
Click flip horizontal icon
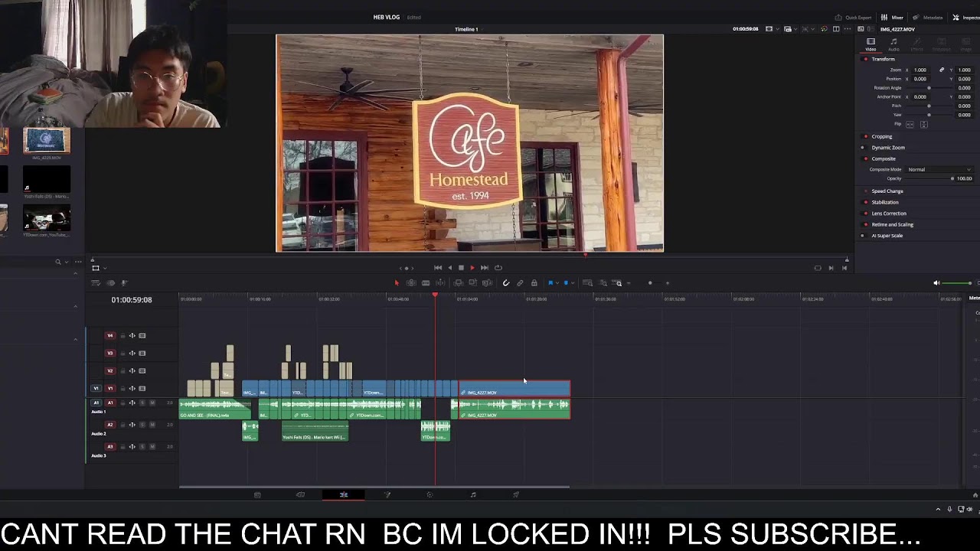tap(910, 124)
